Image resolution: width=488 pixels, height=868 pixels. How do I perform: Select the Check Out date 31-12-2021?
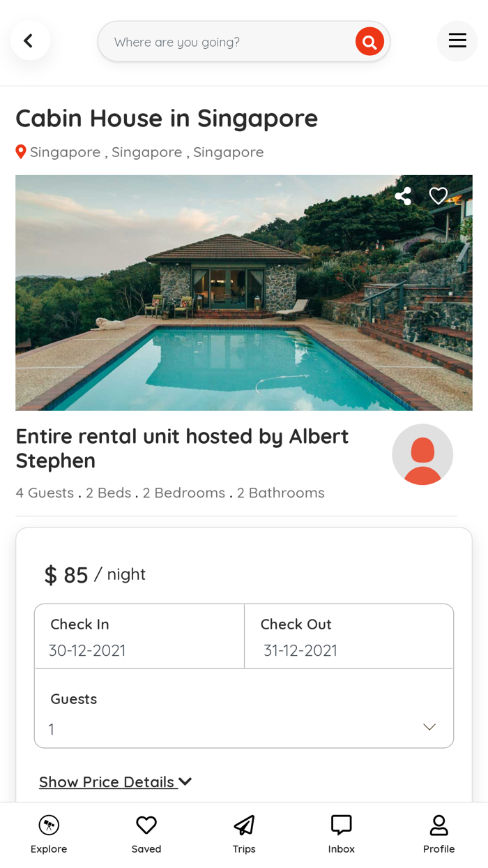point(349,636)
